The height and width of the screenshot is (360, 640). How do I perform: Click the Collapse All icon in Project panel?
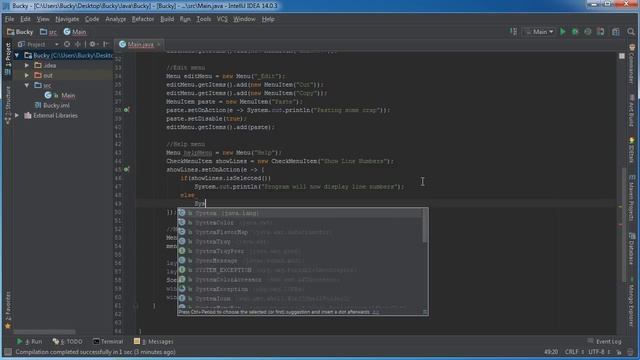coord(78,44)
